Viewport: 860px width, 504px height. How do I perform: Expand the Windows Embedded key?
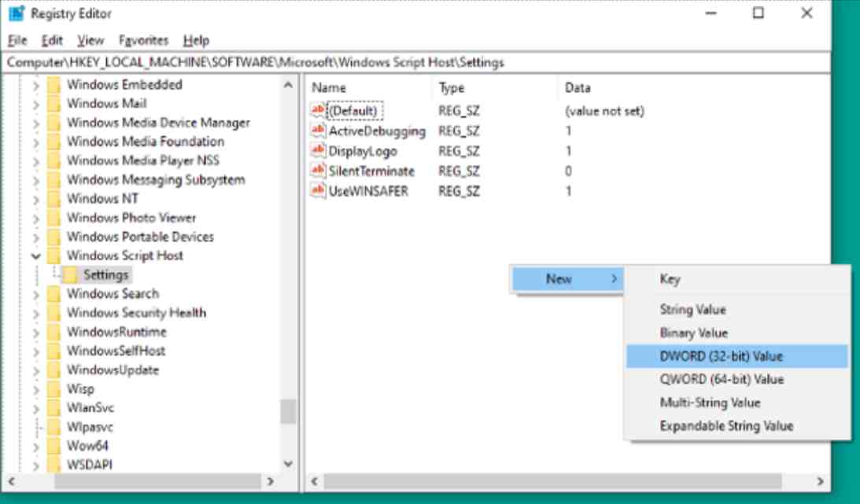click(x=35, y=86)
